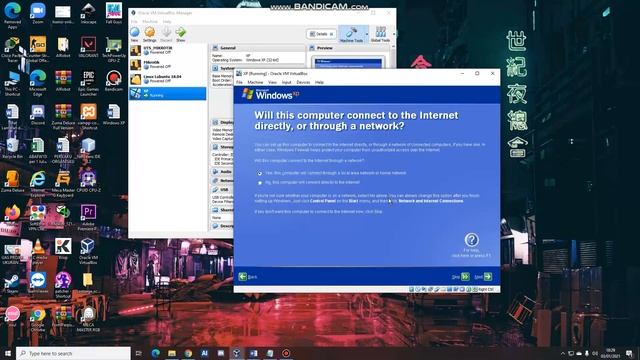Select the running XP virtual machine entry

(x=167, y=93)
